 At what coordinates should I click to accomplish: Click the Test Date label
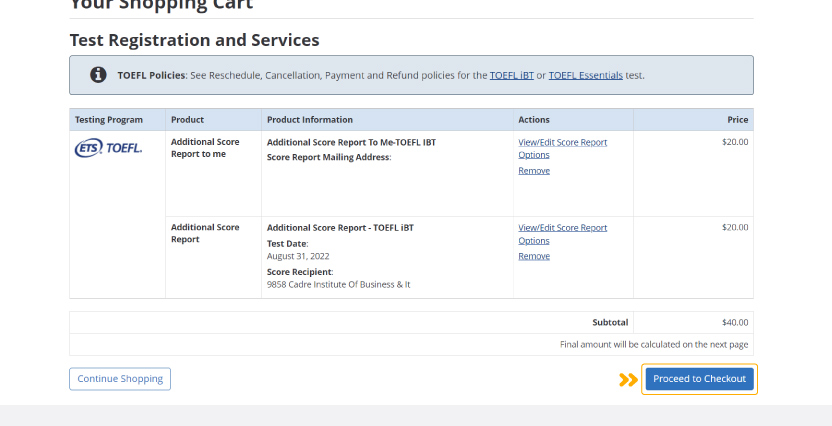click(287, 244)
